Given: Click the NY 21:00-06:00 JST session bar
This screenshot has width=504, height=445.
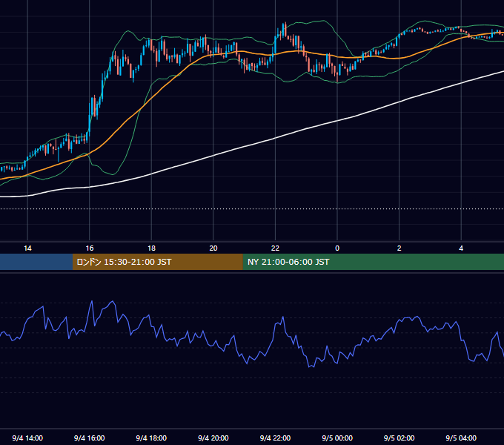Looking at the screenshot, I should click(x=373, y=262).
